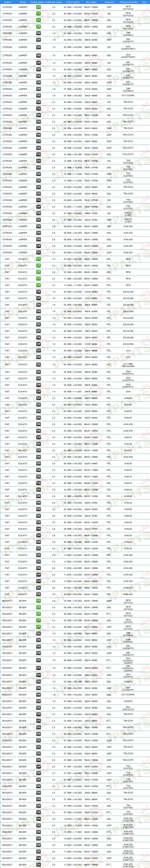Click the ON icon in Fiat 03.2001 8140.43S row

click(38, 588)
